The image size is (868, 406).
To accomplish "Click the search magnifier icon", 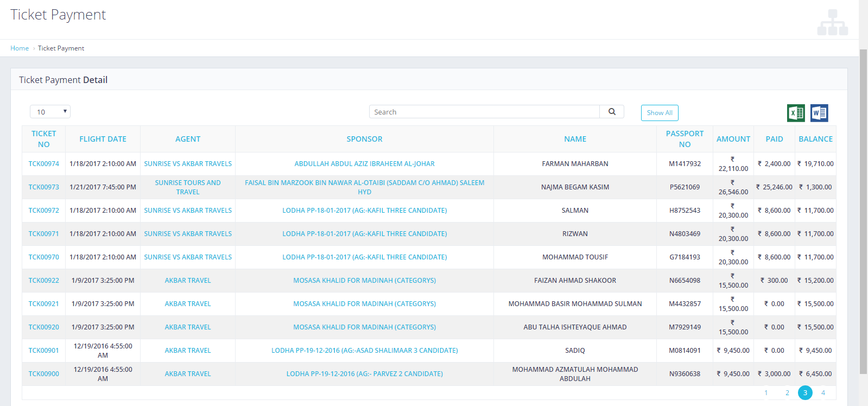I will pyautogui.click(x=612, y=112).
